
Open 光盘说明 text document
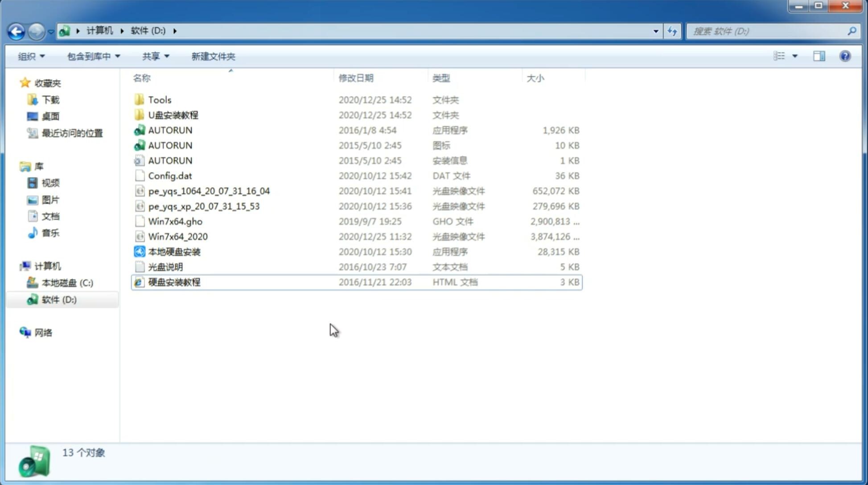coord(165,267)
